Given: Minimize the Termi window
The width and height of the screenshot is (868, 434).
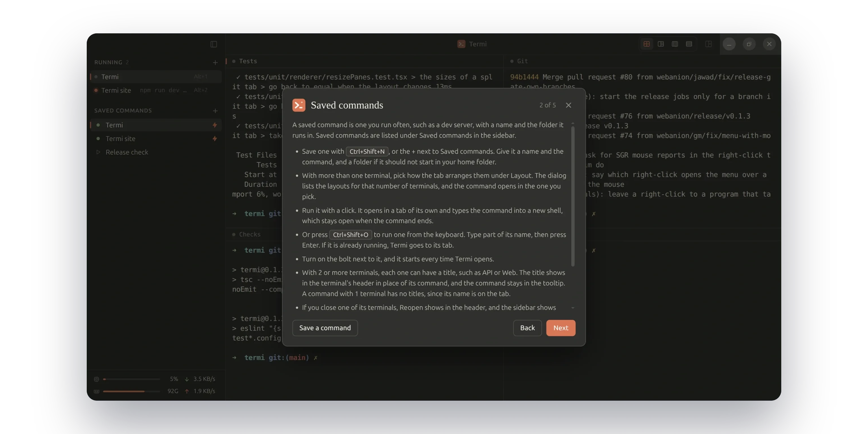Looking at the screenshot, I should point(729,44).
